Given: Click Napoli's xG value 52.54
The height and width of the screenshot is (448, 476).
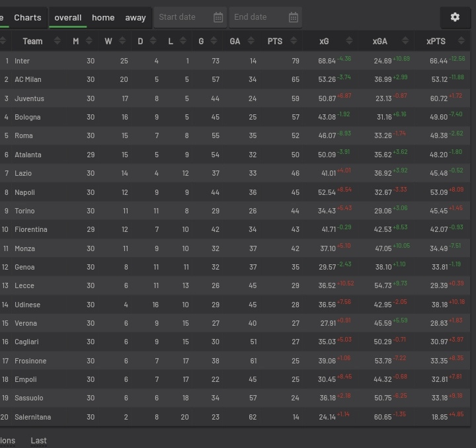Looking at the screenshot, I should pos(327,192).
